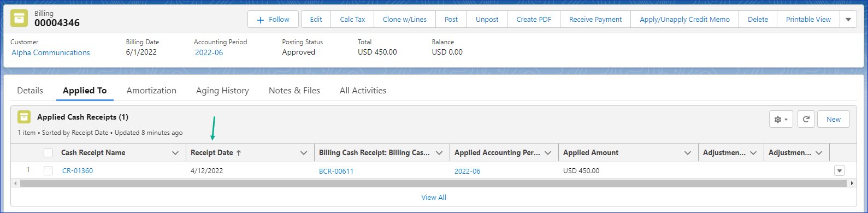Click the horizontal scrollbar thumb of the list
Viewport: 868px width, 213px height.
(433, 184)
